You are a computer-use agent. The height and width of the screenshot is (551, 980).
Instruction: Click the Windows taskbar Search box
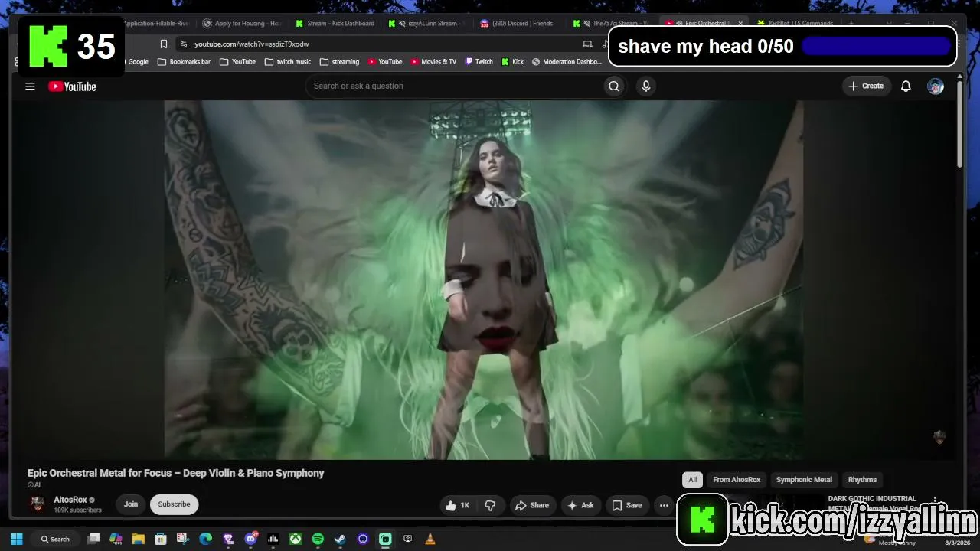pyautogui.click(x=55, y=539)
